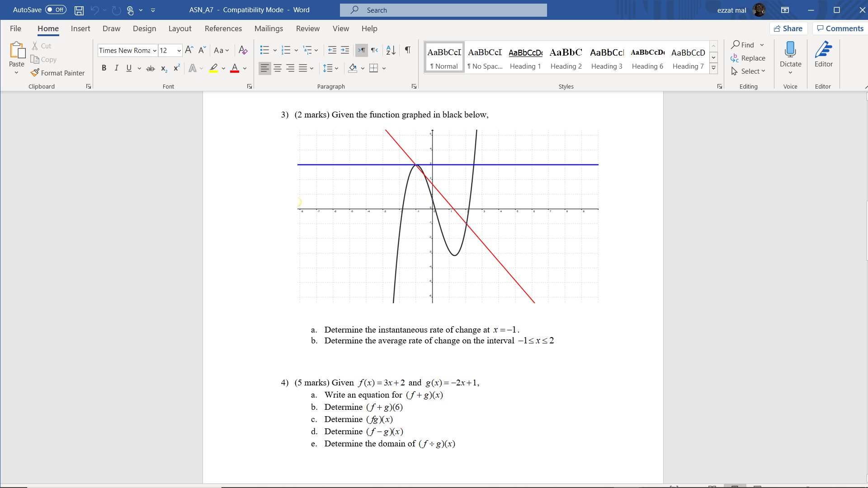Open the References tab

coord(223,28)
